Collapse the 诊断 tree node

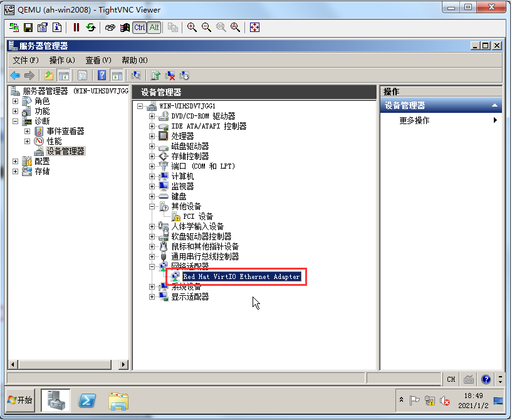15,121
